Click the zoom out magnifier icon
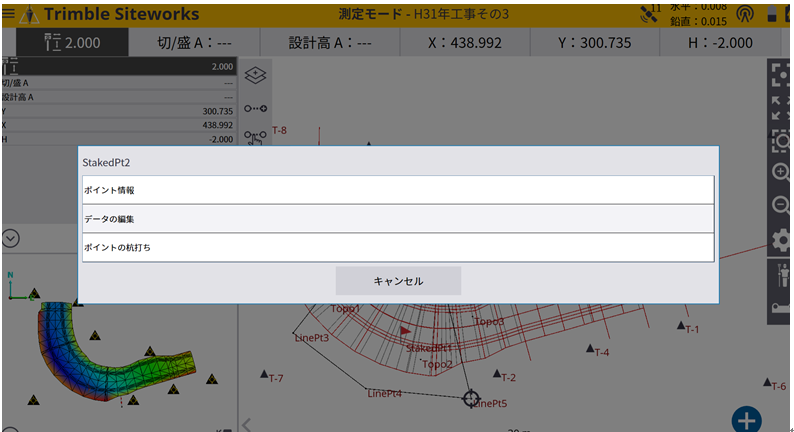 [780, 205]
